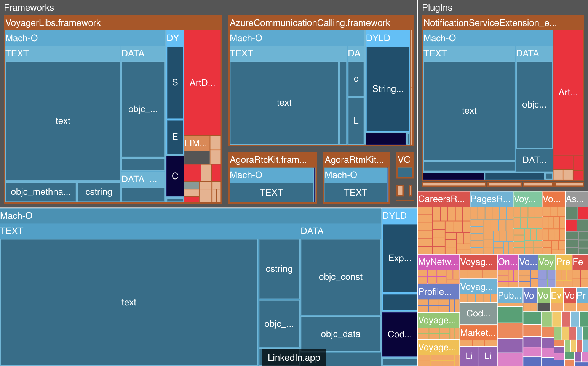Select the CareersR... resource bundle

(443, 199)
